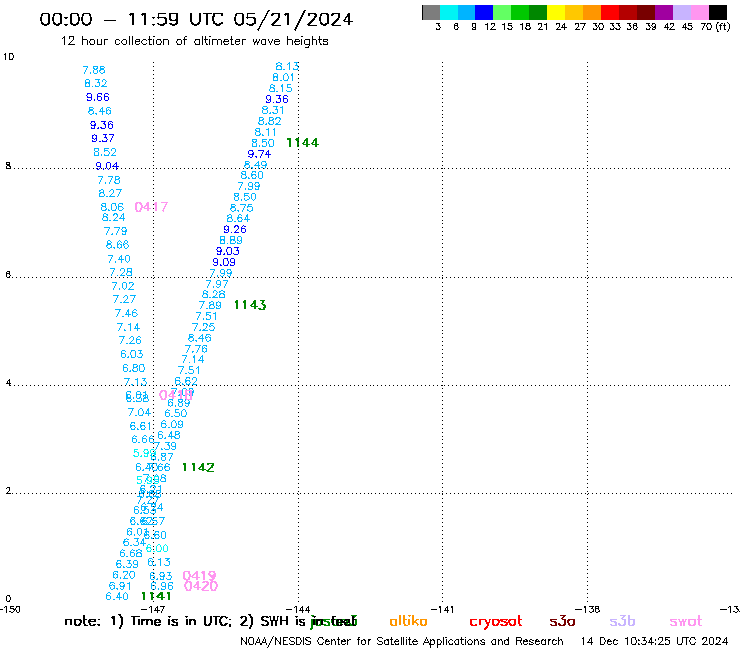Click the wave height value '7.02'

[x=123, y=286]
